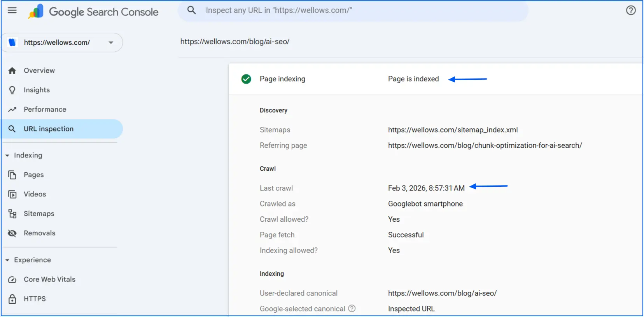The width and height of the screenshot is (644, 317).
Task: Click the Sitemaps tree icon
Action: point(12,214)
